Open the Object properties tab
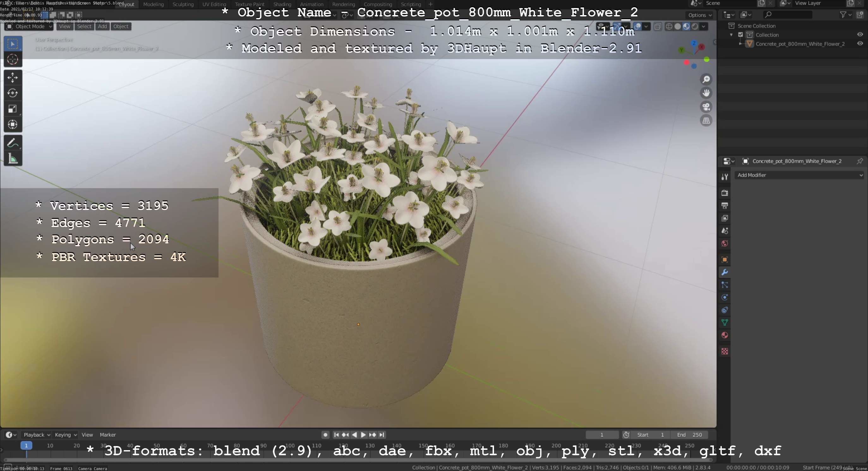Screen dimensions: 868x471 pos(725,259)
